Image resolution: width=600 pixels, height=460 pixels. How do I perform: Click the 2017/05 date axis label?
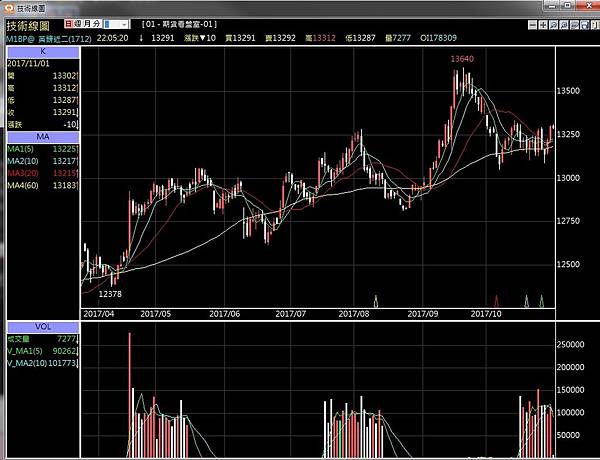(x=155, y=314)
